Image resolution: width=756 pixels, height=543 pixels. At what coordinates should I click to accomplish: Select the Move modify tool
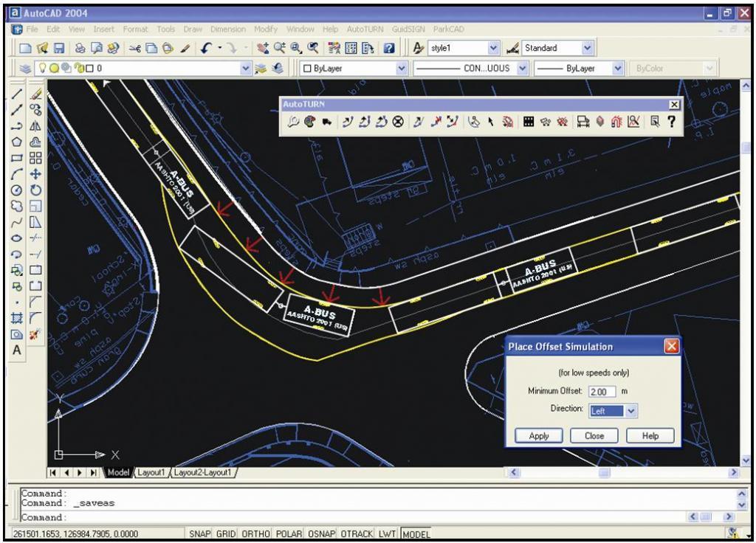(x=35, y=174)
